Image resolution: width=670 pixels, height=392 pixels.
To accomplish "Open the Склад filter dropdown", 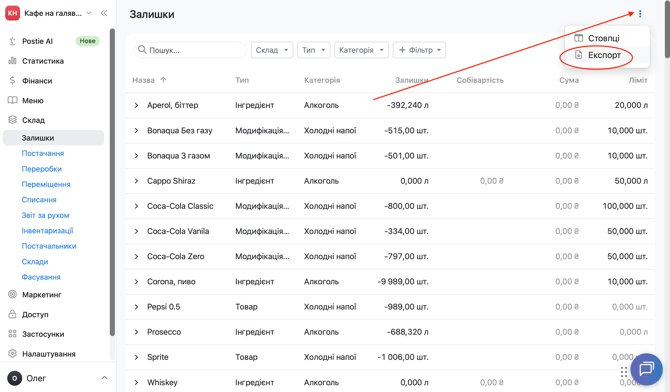I will click(x=272, y=50).
